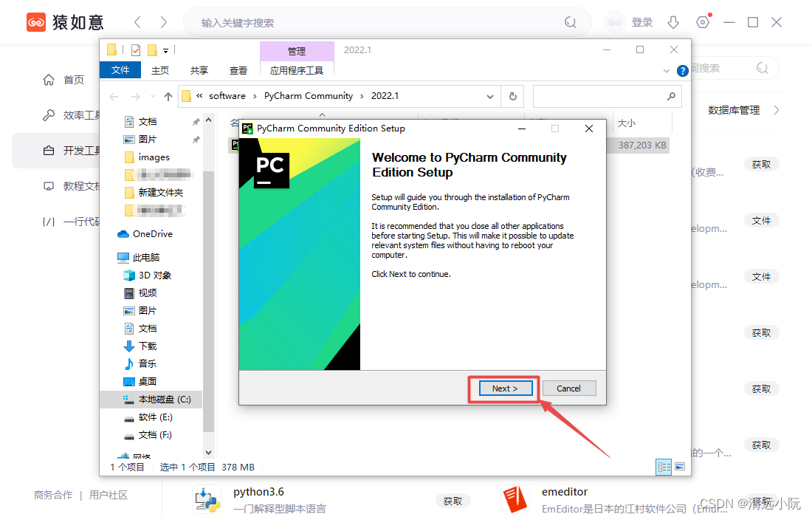Click navigation pane scroll down arrow
Image resolution: width=812 pixels, height=517 pixels.
point(209,452)
